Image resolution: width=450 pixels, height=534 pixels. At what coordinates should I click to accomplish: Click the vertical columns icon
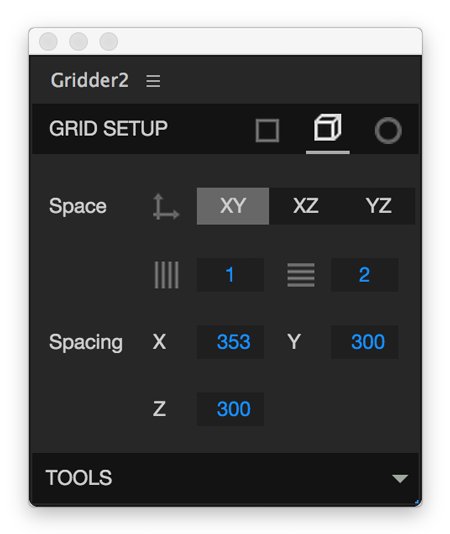[167, 275]
